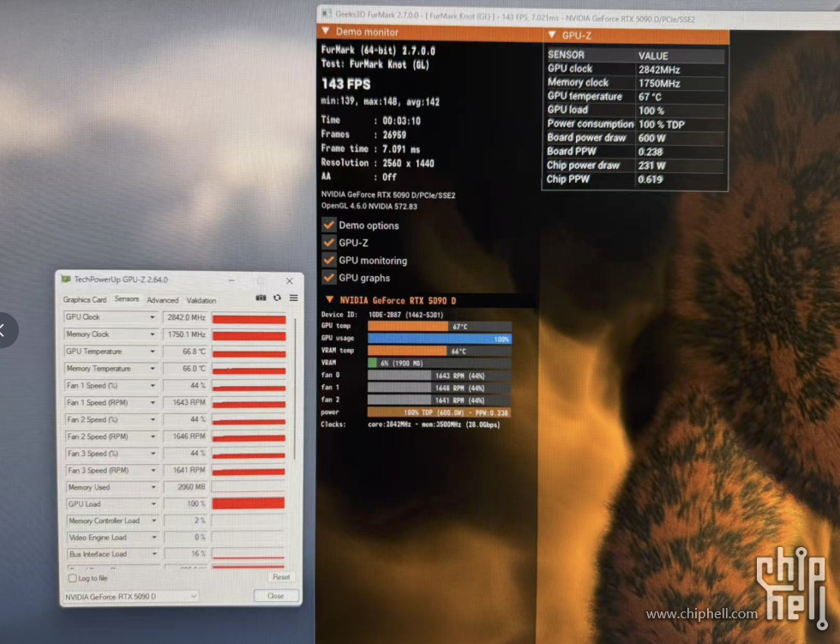840x644 pixels.
Task: Click the Reset button in GPU-Z
Action: [x=281, y=577]
